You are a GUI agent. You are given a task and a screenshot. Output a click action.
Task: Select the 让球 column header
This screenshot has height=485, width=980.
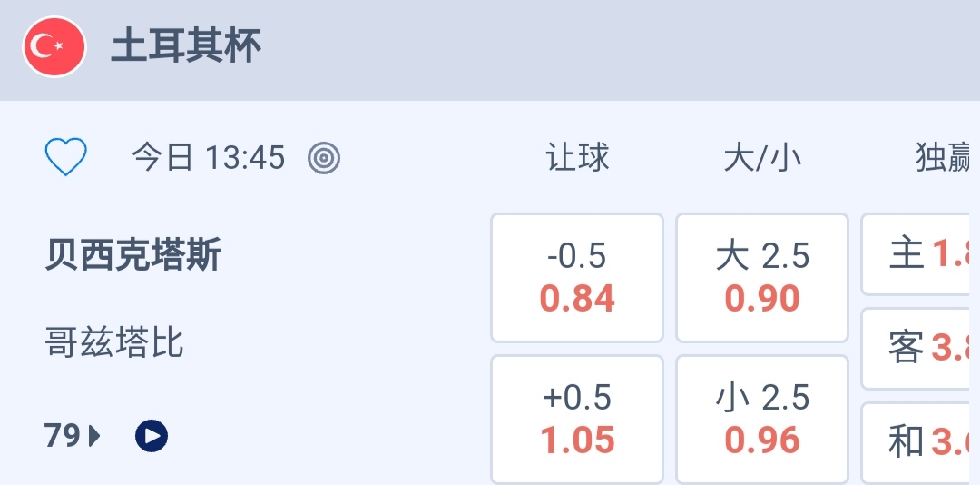point(577,158)
